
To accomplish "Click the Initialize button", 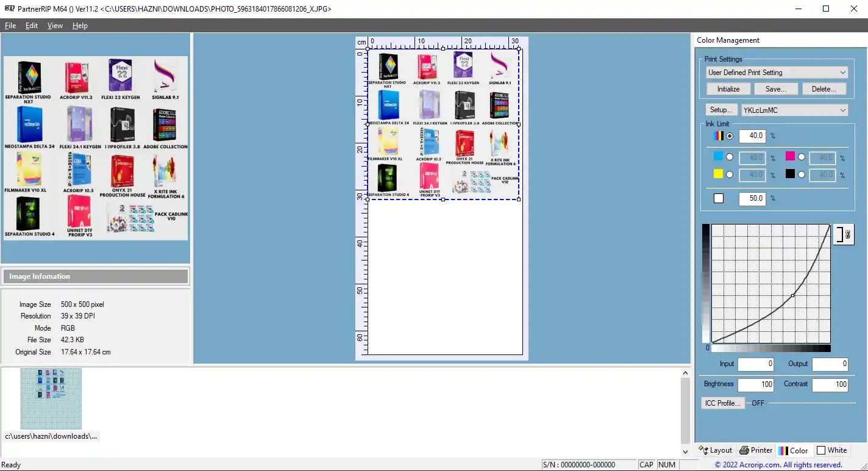I will click(x=728, y=88).
